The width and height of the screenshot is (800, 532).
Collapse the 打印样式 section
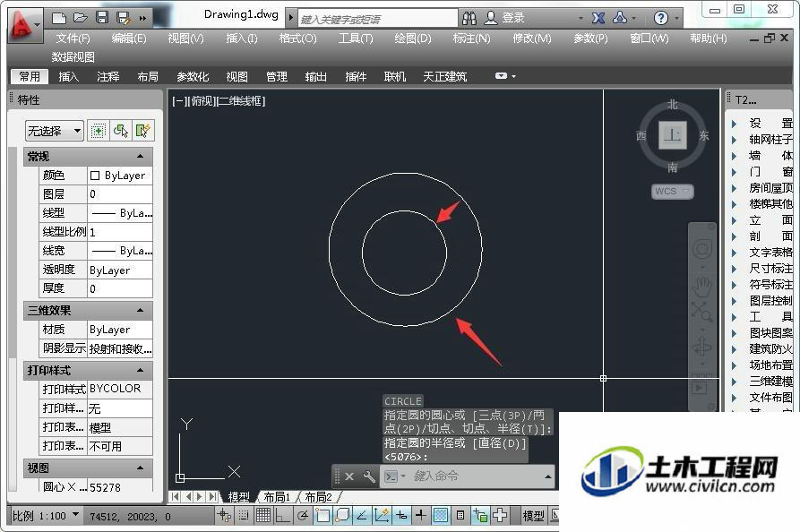[x=141, y=370]
